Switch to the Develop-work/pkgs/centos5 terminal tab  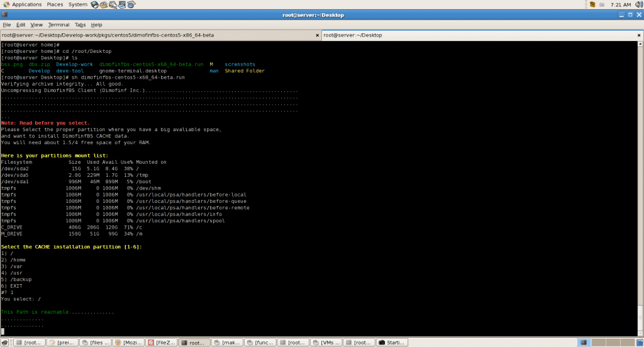click(160, 35)
